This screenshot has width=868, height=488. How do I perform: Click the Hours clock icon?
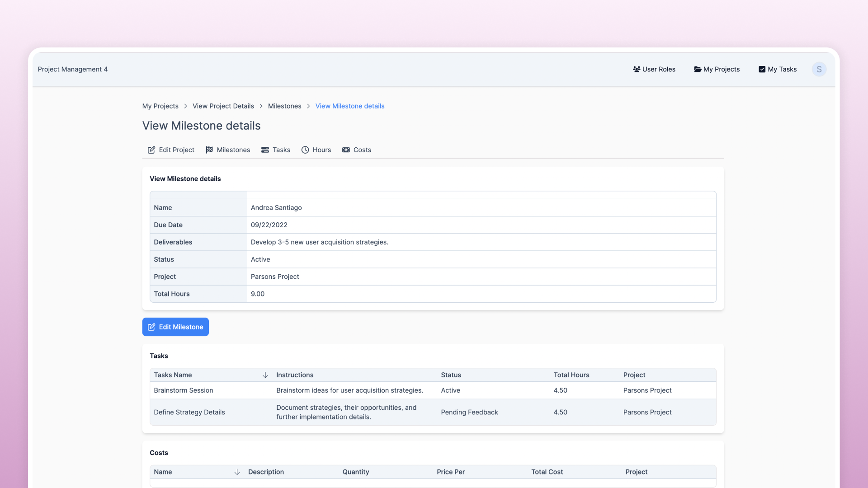pos(305,150)
